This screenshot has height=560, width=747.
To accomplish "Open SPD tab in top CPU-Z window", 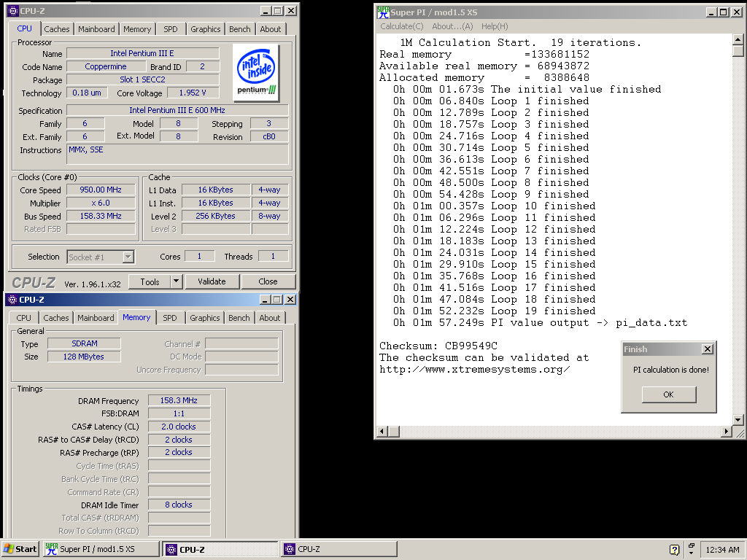I will [171, 29].
